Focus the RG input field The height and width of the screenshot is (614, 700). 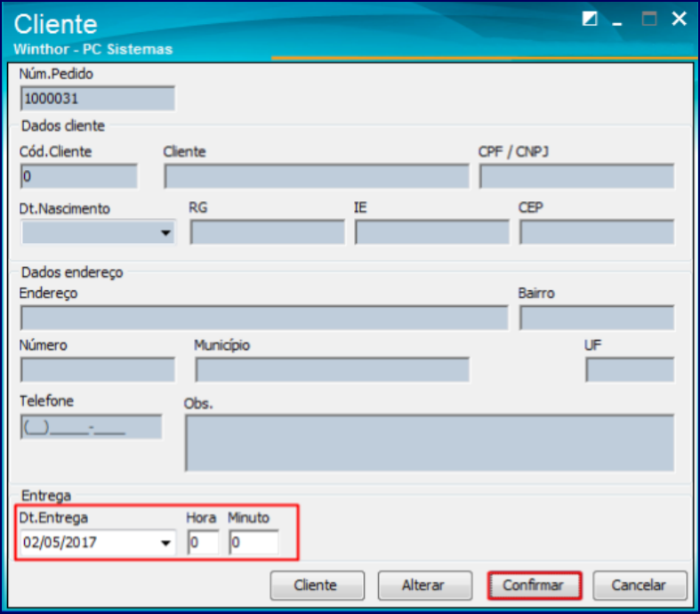point(268,232)
